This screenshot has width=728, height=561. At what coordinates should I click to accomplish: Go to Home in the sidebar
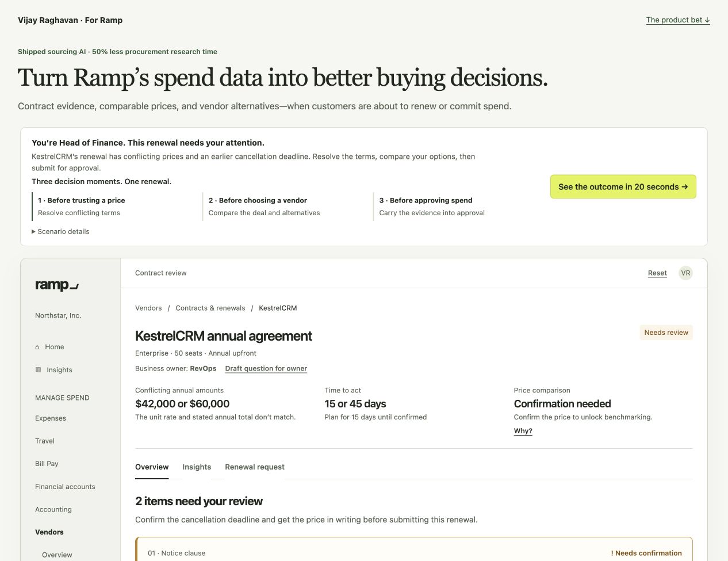[49, 347]
